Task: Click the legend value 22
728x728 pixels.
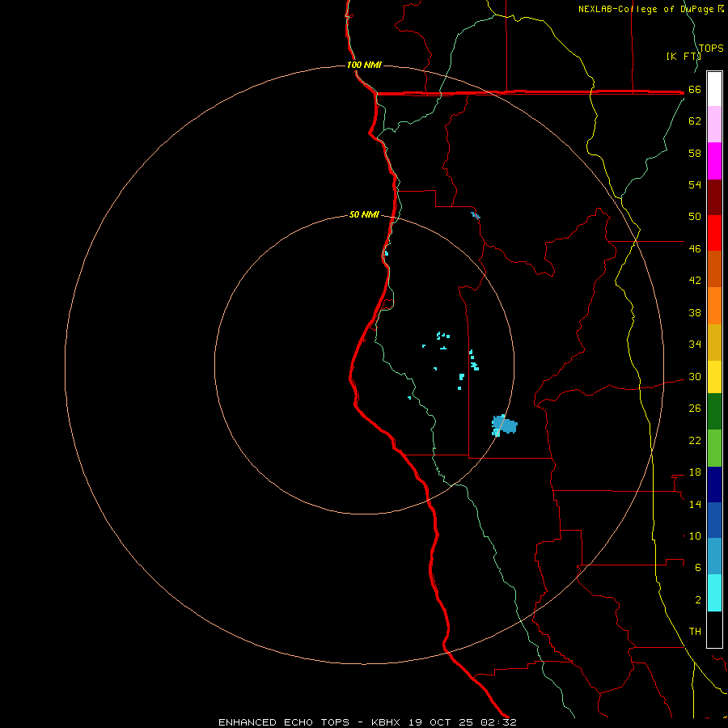Action: (x=695, y=440)
